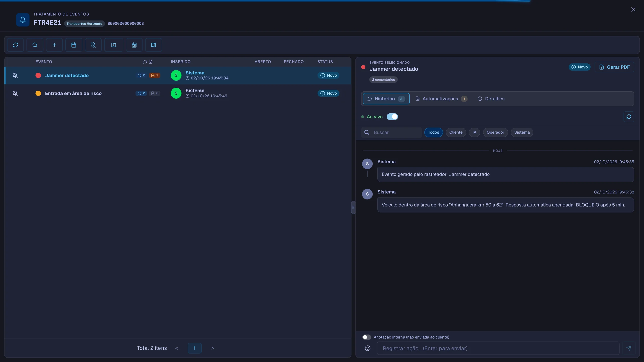
Task: Close the event treatment window
Action: click(x=633, y=10)
